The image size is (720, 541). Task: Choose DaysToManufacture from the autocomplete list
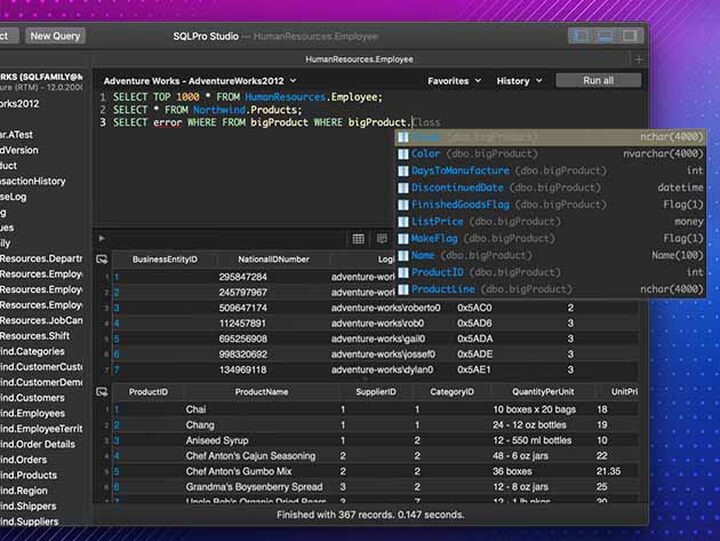coord(460,171)
